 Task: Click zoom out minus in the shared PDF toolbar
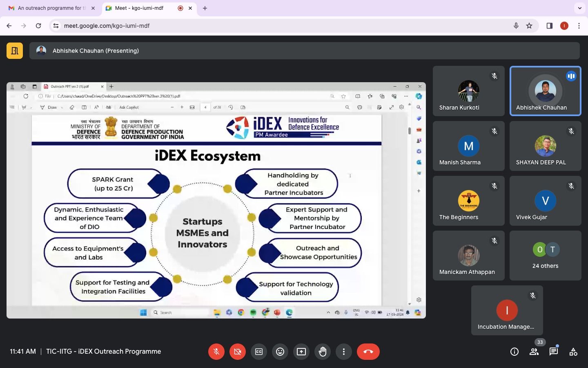172,108
